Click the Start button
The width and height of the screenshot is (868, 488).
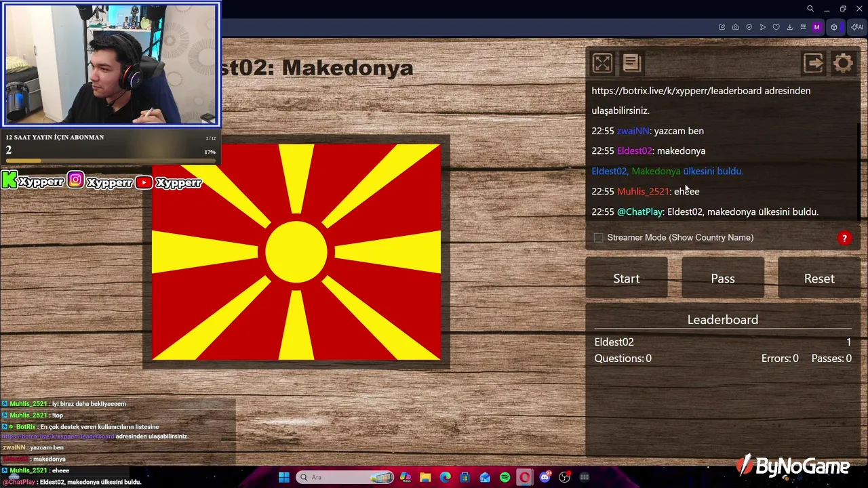pos(627,278)
